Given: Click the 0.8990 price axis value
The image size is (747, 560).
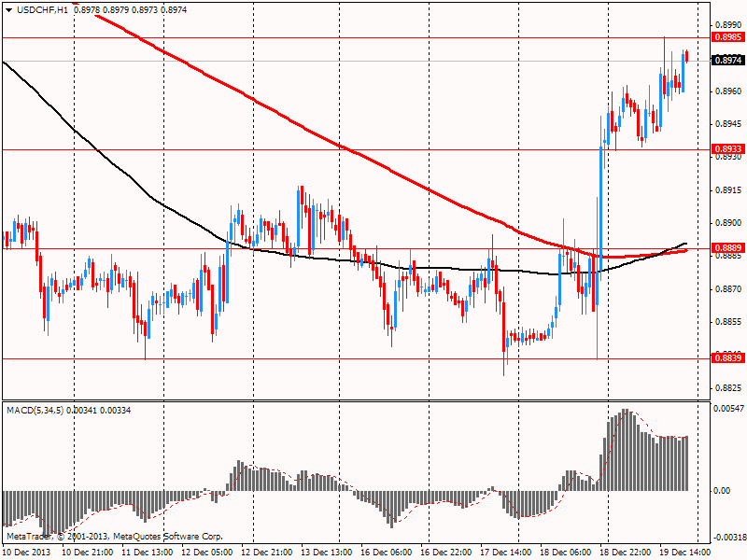Looking at the screenshot, I should [728, 25].
